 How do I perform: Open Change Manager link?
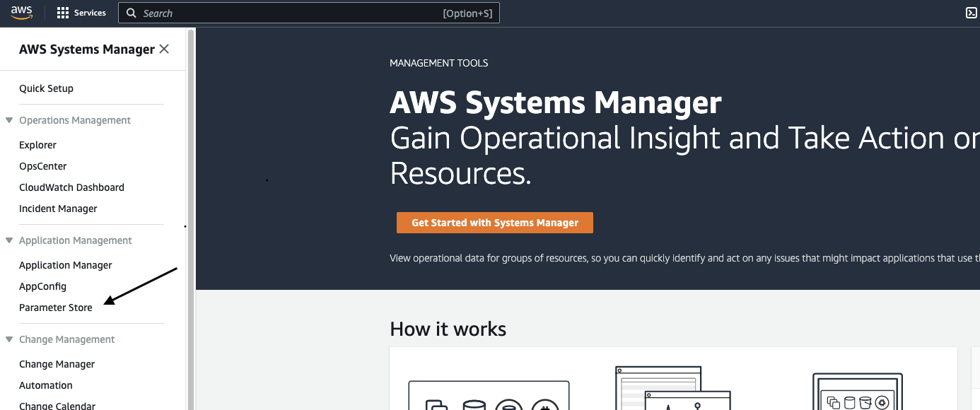tap(57, 364)
